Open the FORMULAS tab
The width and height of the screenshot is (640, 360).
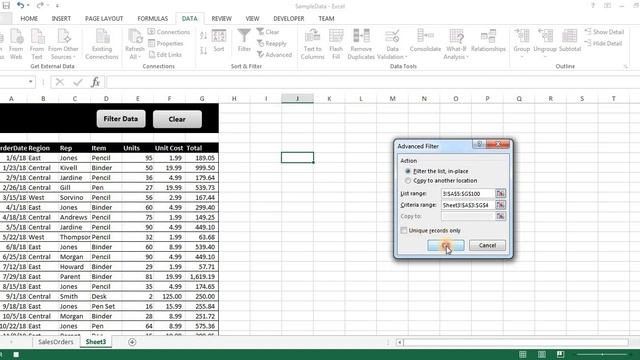click(153, 19)
